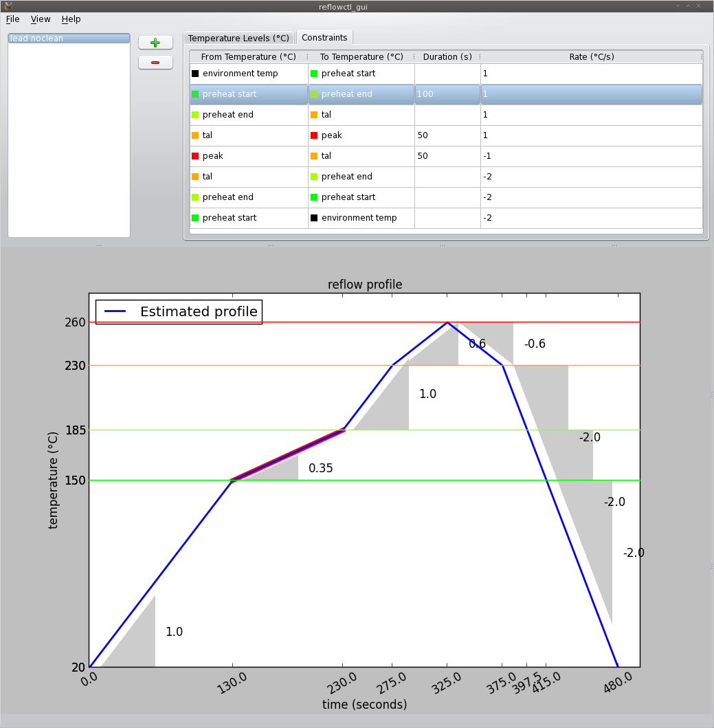
Task: Open the View menu
Action: [41, 19]
